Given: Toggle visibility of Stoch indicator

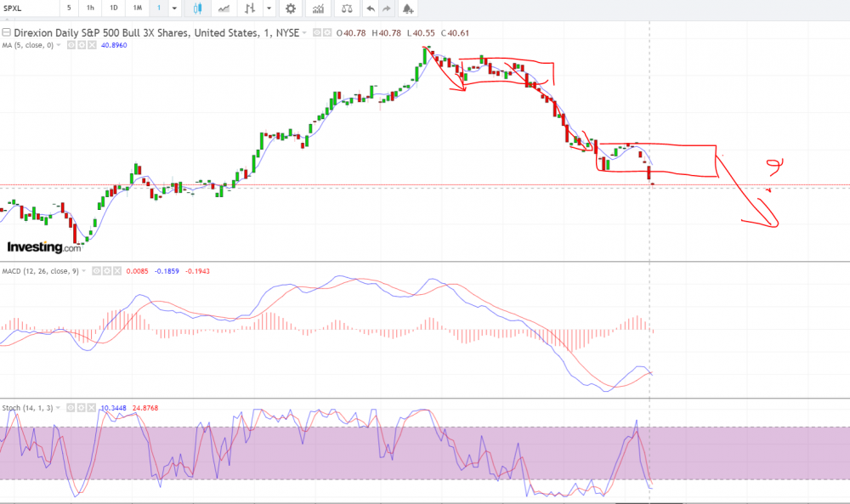Looking at the screenshot, I should pos(71,408).
